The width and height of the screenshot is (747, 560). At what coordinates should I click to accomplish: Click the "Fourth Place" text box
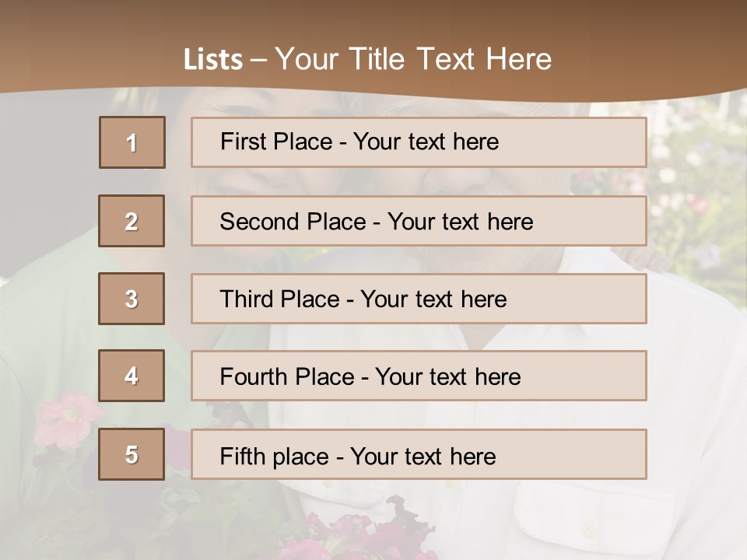click(419, 376)
